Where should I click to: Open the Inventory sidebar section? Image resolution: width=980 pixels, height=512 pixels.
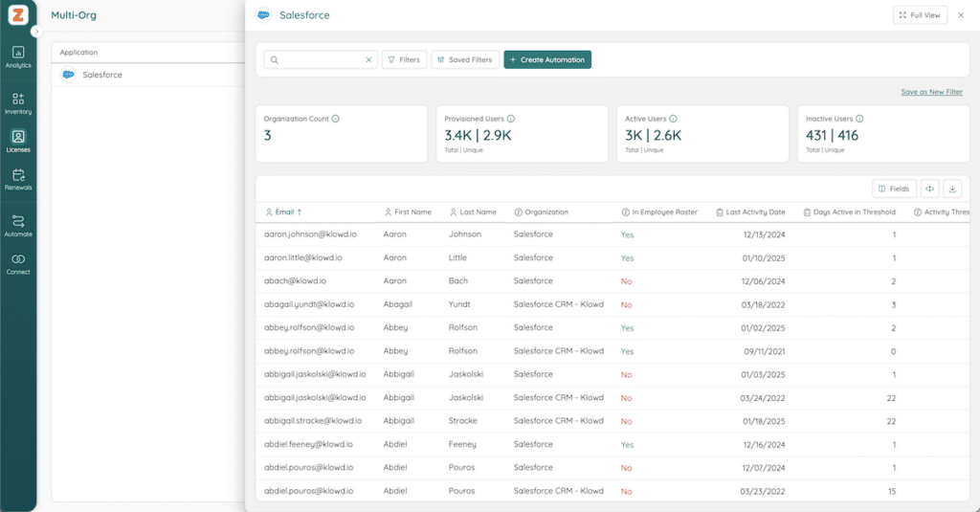click(x=18, y=103)
